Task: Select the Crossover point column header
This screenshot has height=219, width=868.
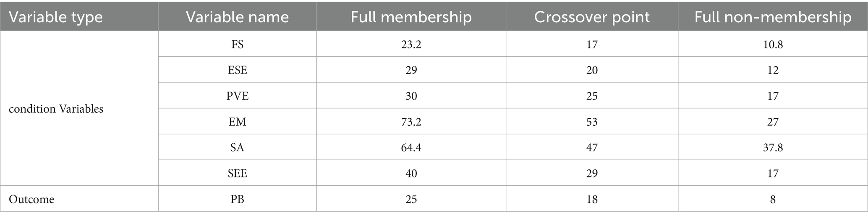Action: point(591,17)
